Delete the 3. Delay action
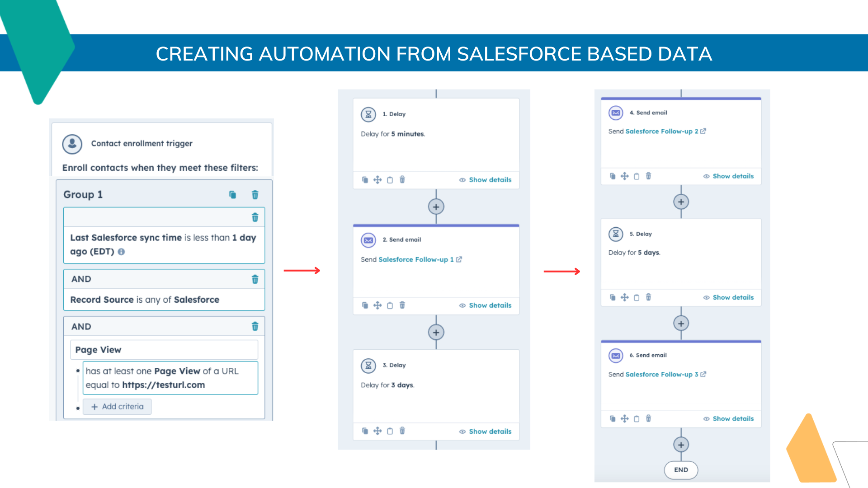The image size is (868, 488). pos(402,431)
